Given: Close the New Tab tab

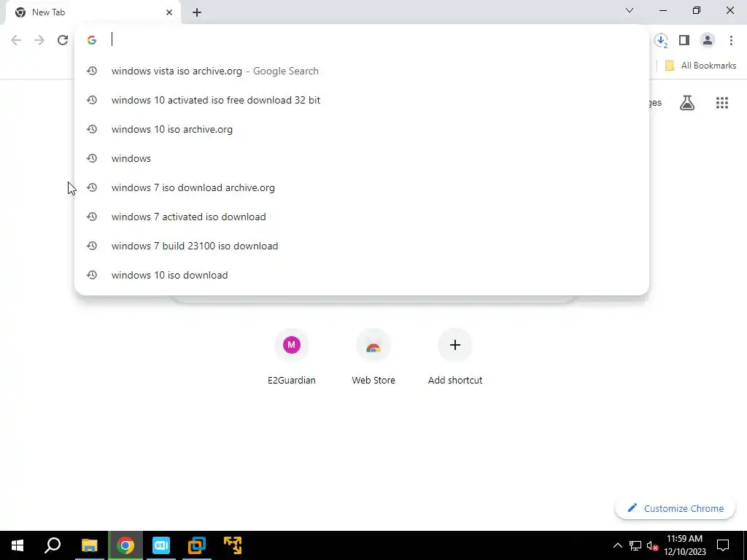Looking at the screenshot, I should point(169,12).
